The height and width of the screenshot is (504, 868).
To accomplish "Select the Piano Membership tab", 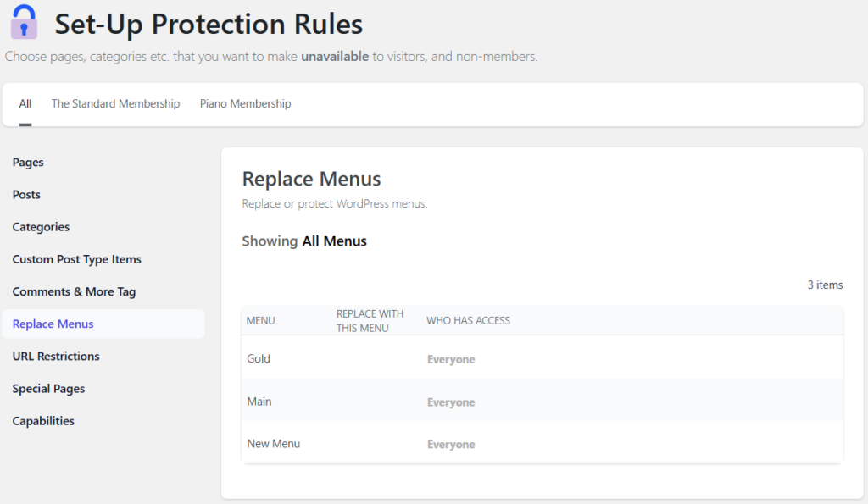I will click(x=245, y=104).
